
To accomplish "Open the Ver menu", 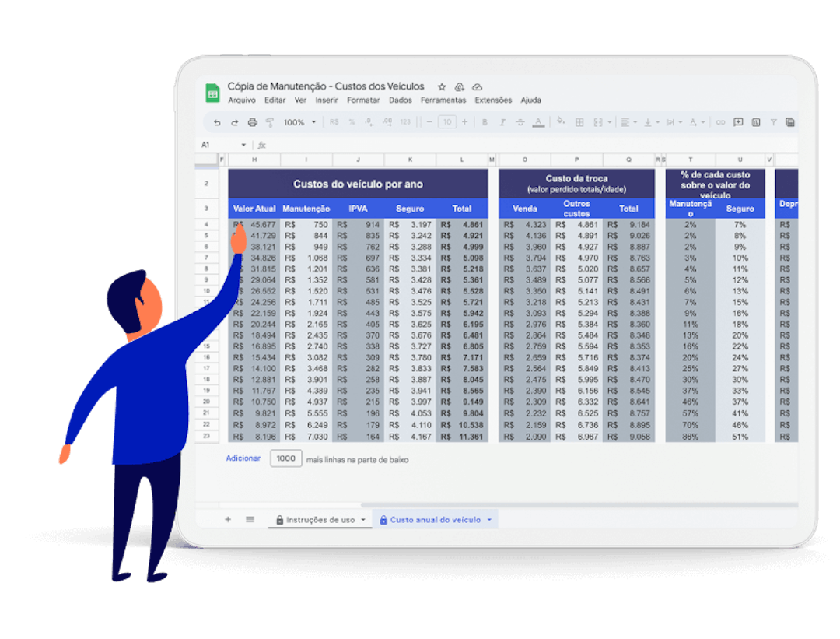I will click(300, 100).
